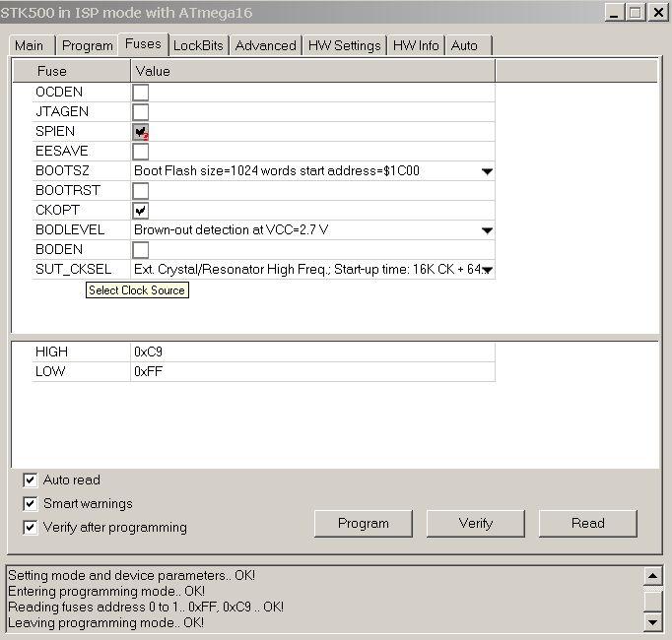Minimize the STK500 window
Viewport: 672px width, 640px height.
coord(614,13)
